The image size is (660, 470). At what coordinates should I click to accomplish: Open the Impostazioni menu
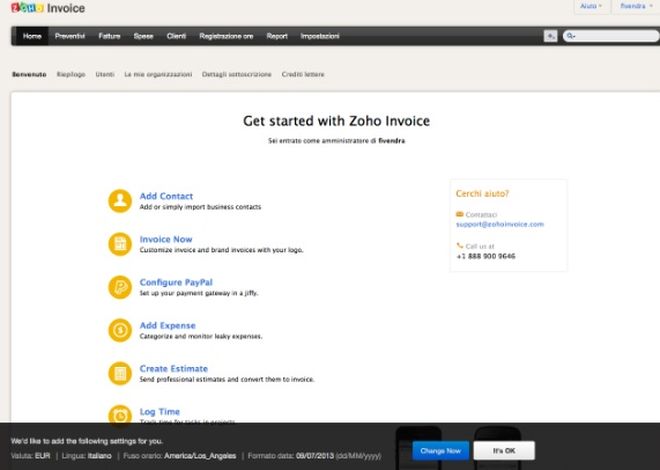pos(320,36)
